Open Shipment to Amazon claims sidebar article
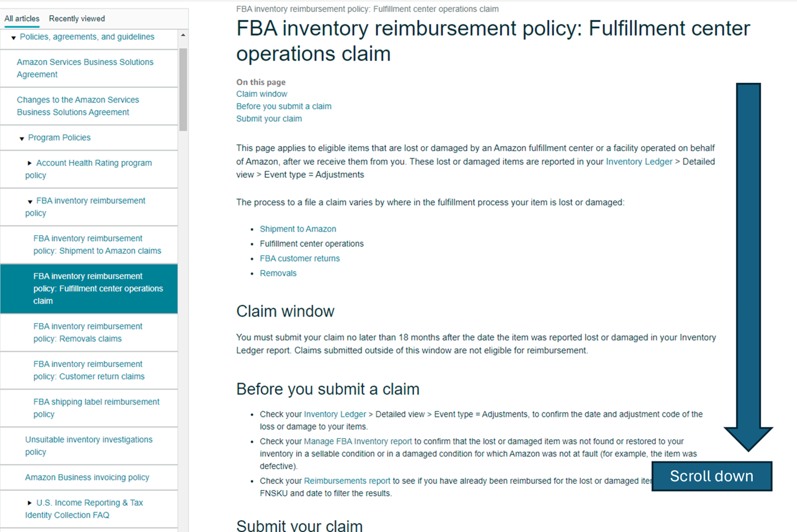797x532 pixels. click(x=97, y=245)
